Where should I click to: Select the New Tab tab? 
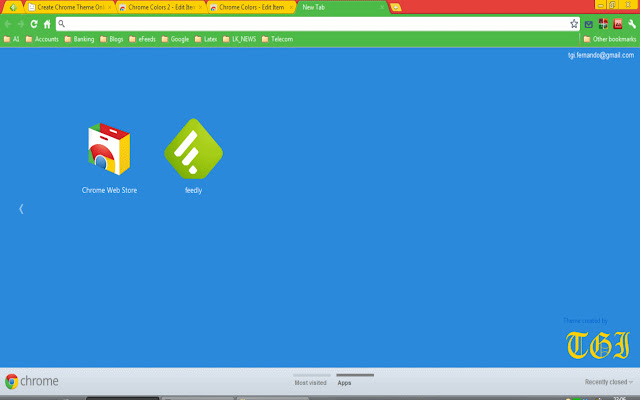click(342, 7)
